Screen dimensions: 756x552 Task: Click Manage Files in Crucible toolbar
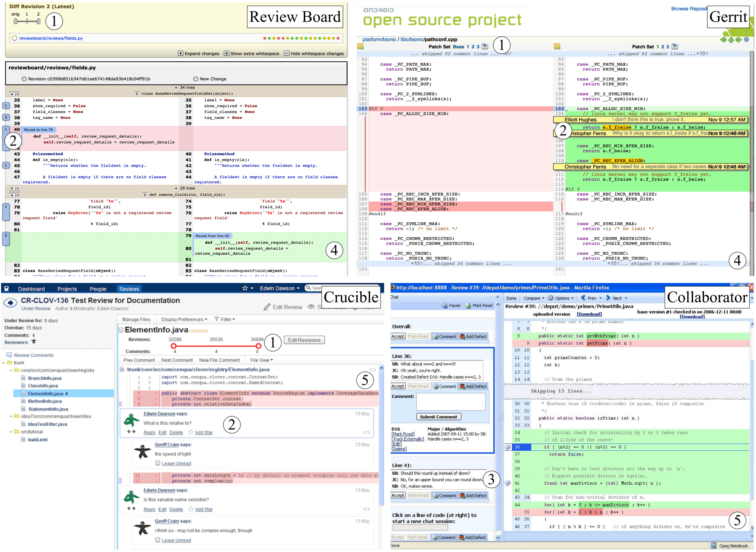point(136,319)
